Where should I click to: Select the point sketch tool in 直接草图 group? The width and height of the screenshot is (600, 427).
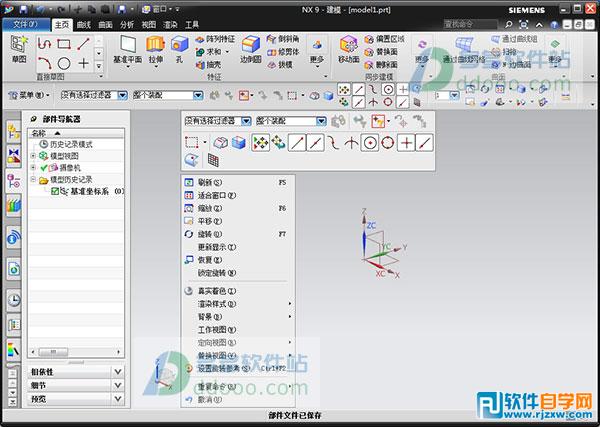tap(83, 64)
